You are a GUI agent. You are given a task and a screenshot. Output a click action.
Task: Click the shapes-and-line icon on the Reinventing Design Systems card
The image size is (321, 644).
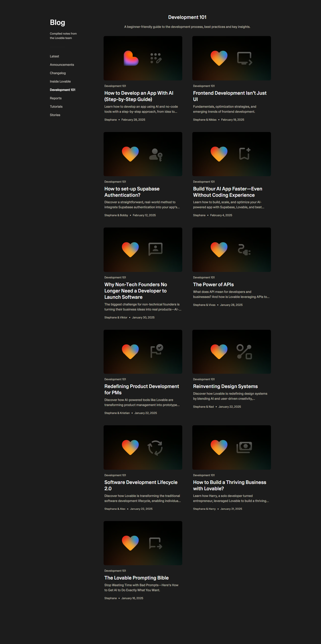coord(244,352)
